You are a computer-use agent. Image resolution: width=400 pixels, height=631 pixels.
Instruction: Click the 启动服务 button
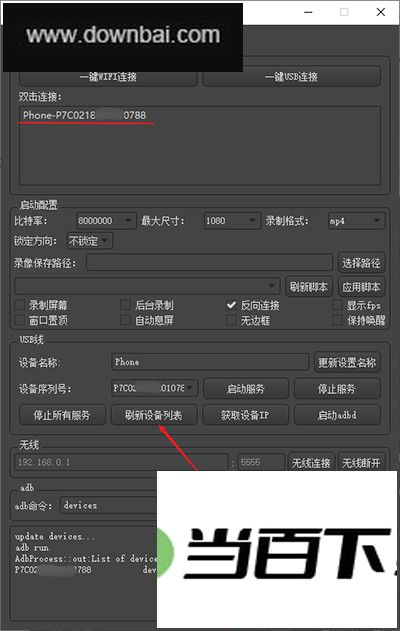tap(245, 389)
